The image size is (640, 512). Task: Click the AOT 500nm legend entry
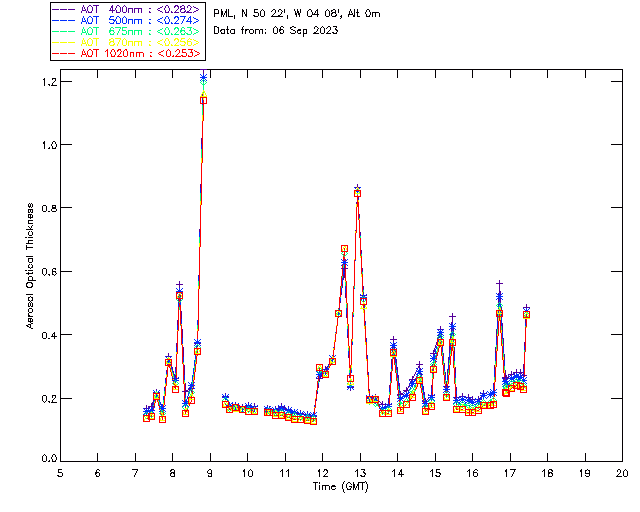(x=127, y=20)
